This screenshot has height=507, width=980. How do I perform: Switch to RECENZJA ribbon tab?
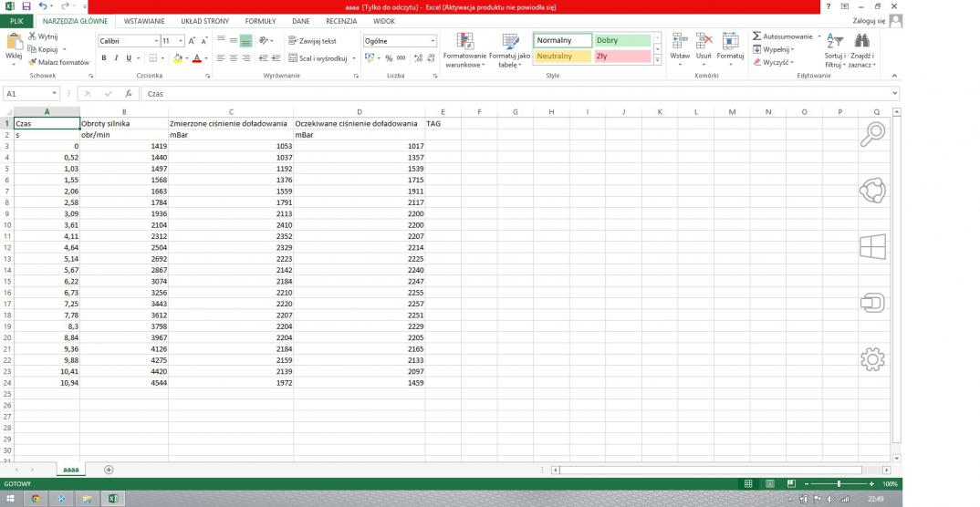(x=341, y=21)
